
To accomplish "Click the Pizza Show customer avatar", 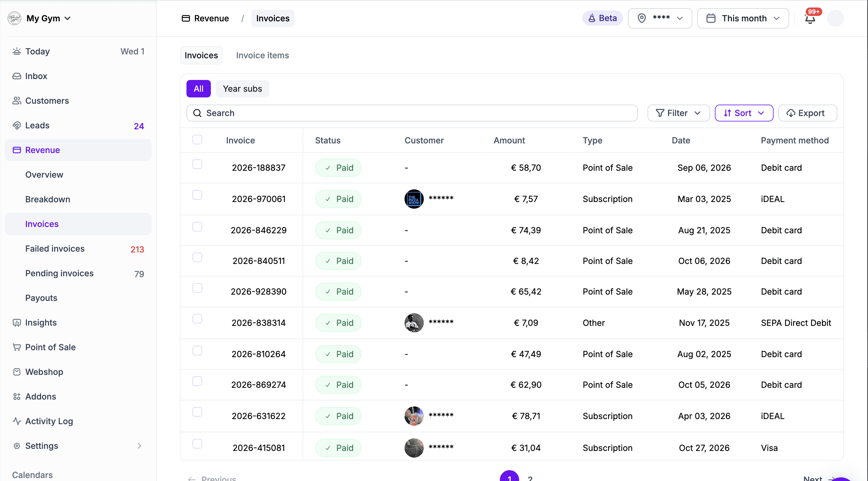I will (x=414, y=199).
